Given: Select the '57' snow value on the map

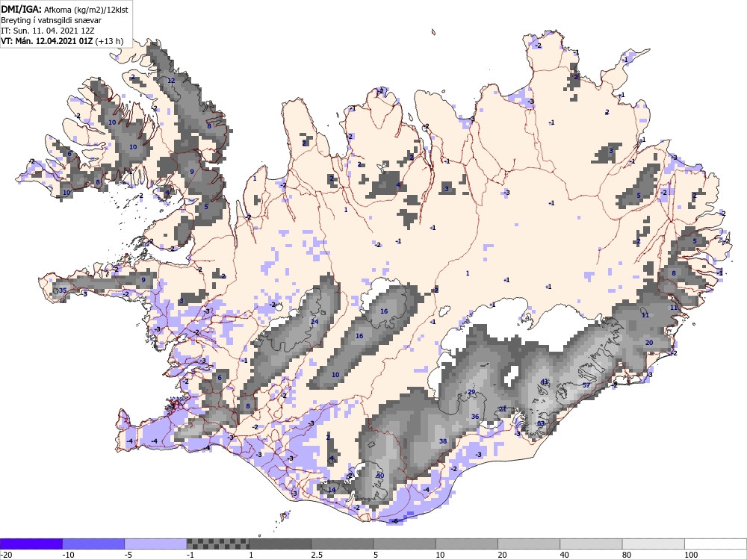Looking at the screenshot, I should 586,385.
